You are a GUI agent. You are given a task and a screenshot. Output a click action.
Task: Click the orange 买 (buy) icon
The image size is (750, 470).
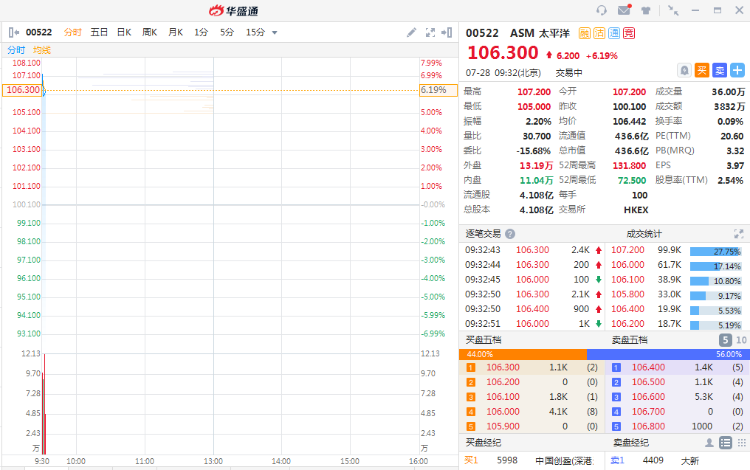point(702,70)
